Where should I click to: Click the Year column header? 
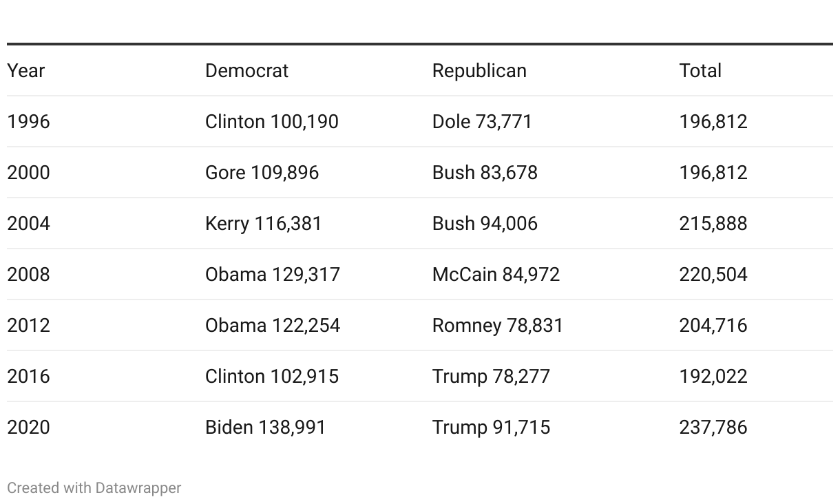click(26, 71)
